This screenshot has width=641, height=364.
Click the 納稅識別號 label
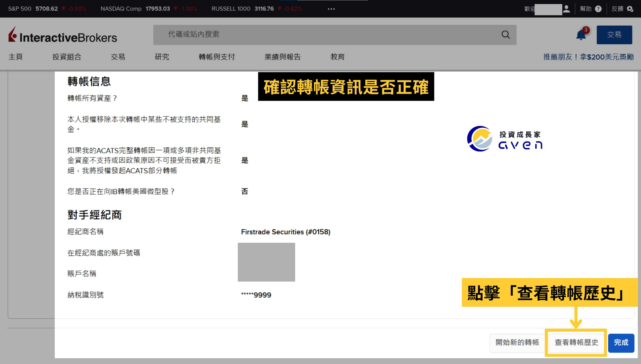coord(85,295)
